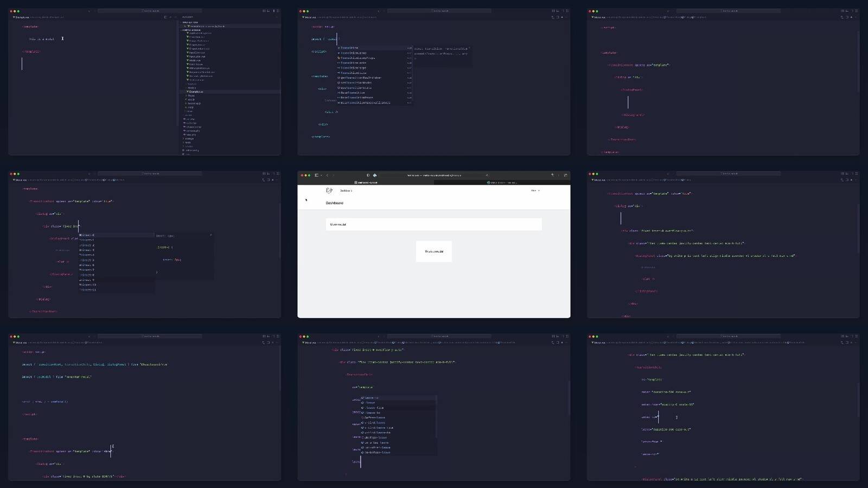Open the user account dropdown on Dashboard page

tap(535, 191)
